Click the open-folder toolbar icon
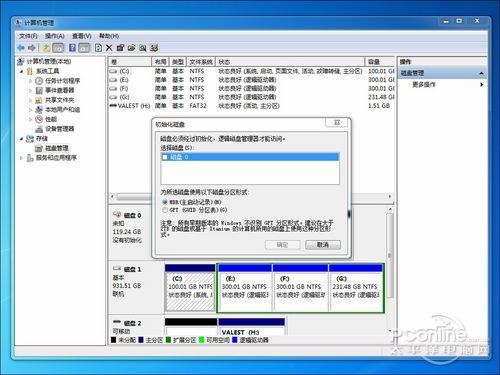500x375 pixels. click(x=131, y=48)
